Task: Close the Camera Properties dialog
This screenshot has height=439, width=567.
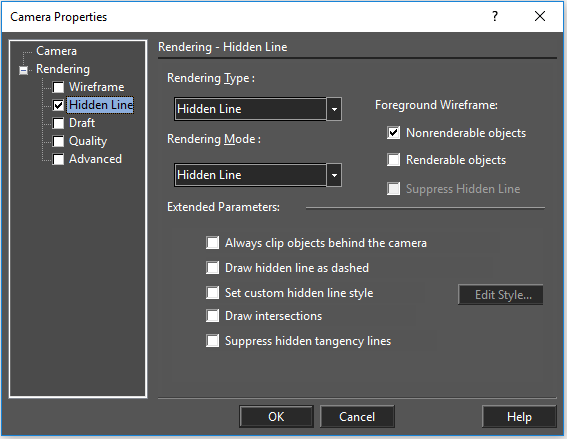Action: coord(540,16)
